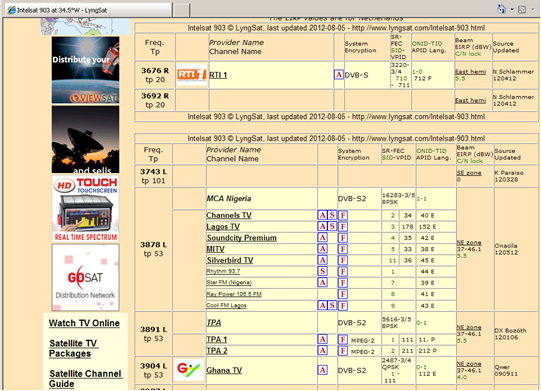Click the S icon in Channels TV row
The height and width of the screenshot is (391, 541).
pos(332,215)
